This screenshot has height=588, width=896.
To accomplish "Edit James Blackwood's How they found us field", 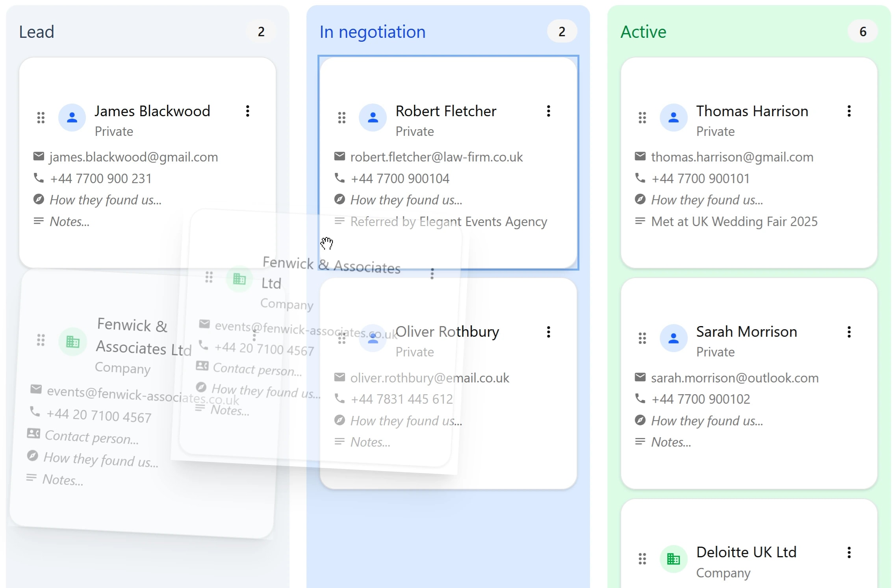I will pyautogui.click(x=106, y=200).
